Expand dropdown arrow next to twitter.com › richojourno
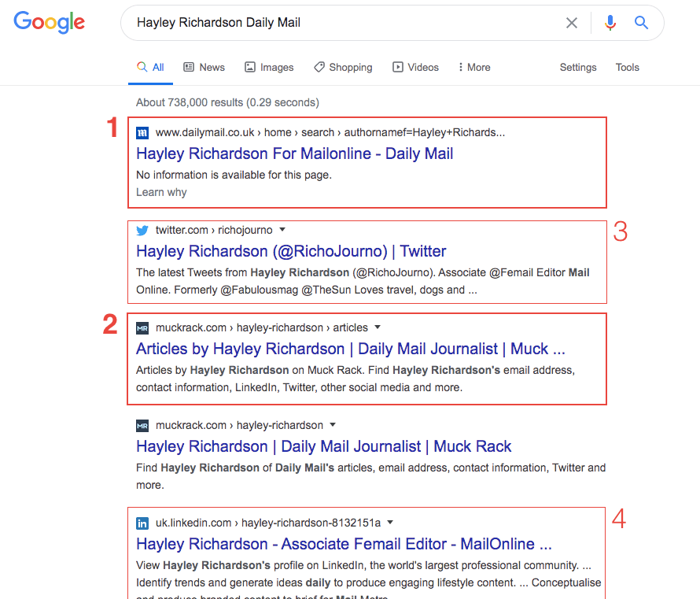700x599 pixels. pyautogui.click(x=282, y=230)
